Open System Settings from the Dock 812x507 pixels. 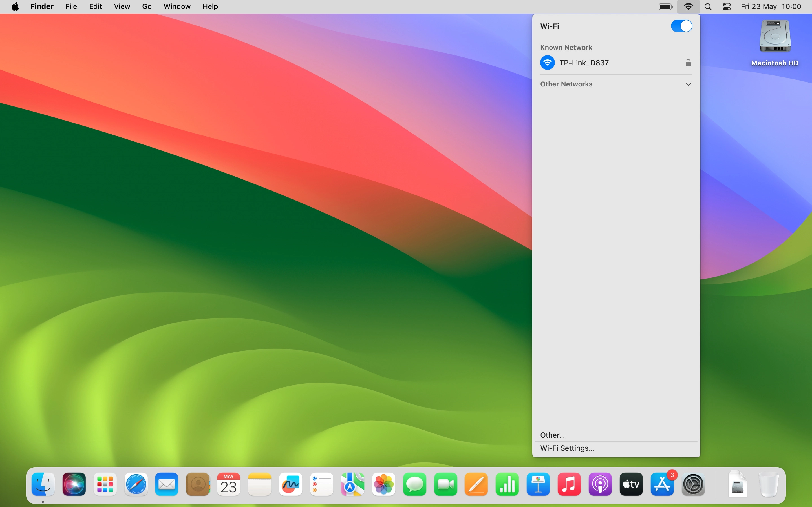coord(693,484)
